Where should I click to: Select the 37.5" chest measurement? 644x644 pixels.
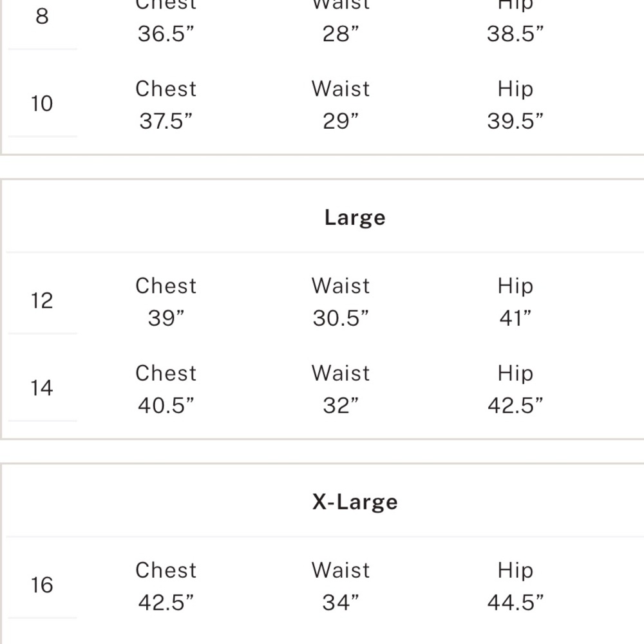[166, 122]
